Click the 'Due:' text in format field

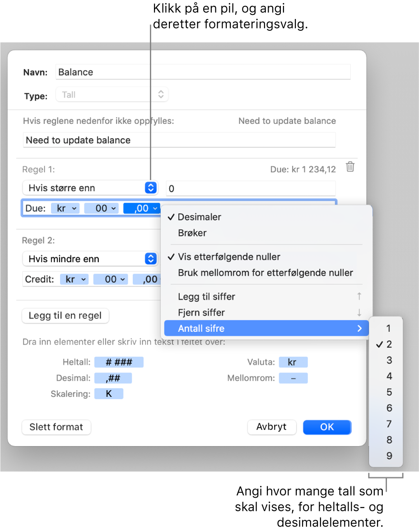pos(36,208)
